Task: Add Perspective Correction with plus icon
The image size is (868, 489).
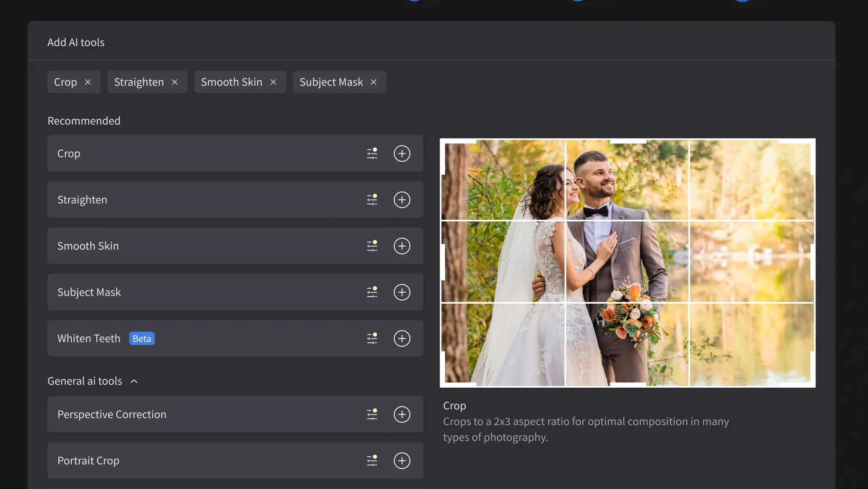Action: pyautogui.click(x=402, y=414)
